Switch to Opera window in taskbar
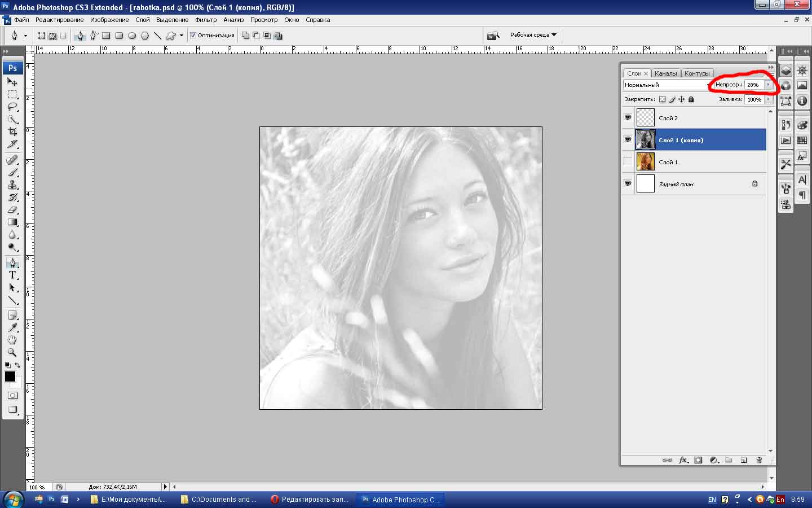The height and width of the screenshot is (508, 812). pyautogui.click(x=310, y=500)
